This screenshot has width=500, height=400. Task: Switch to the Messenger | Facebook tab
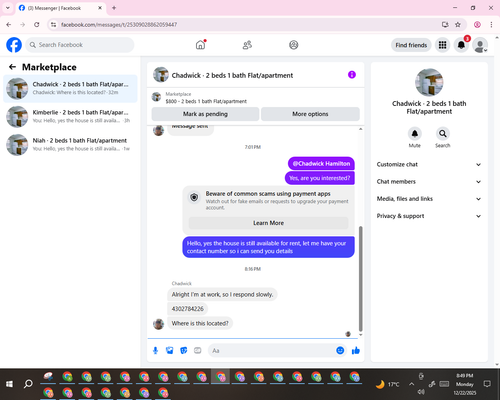61,8
